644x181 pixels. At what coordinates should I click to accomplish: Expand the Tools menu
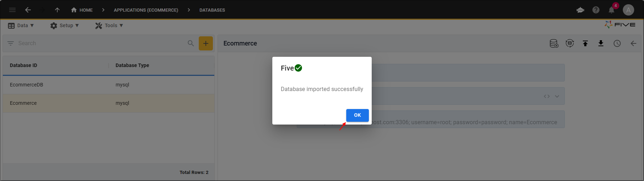point(109,25)
